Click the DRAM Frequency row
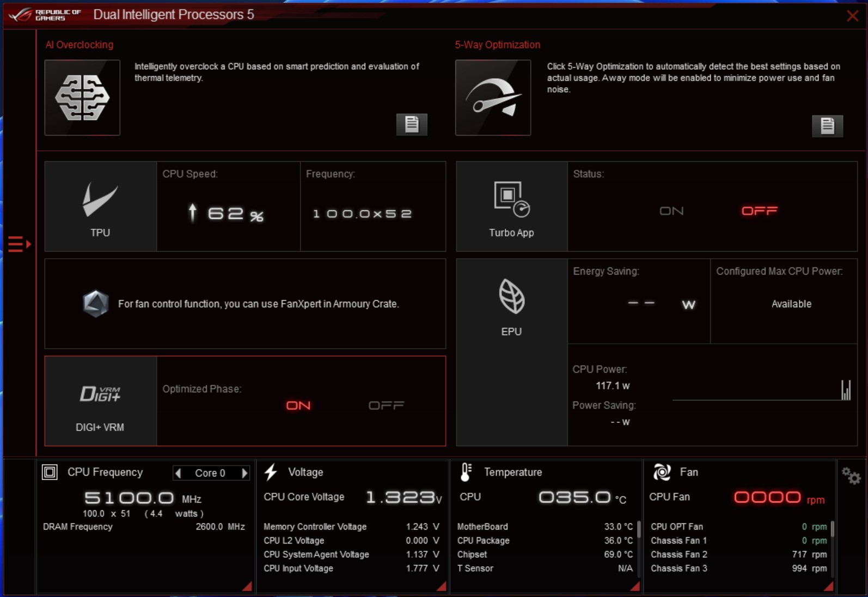The image size is (868, 597). click(144, 527)
